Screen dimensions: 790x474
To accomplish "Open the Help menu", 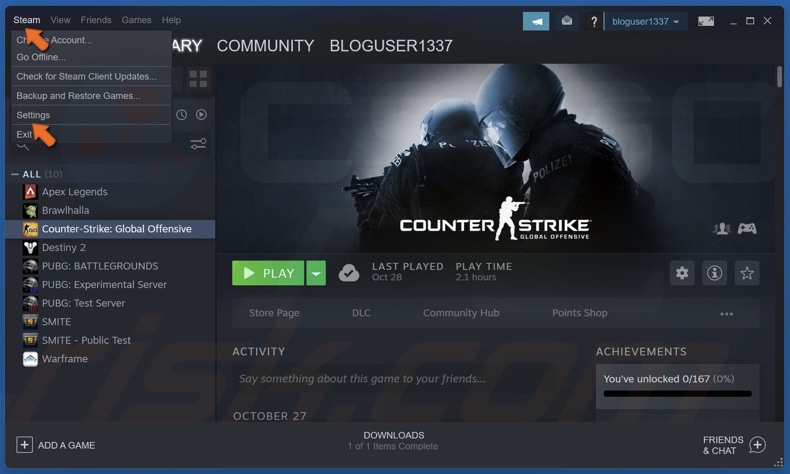I will (171, 20).
